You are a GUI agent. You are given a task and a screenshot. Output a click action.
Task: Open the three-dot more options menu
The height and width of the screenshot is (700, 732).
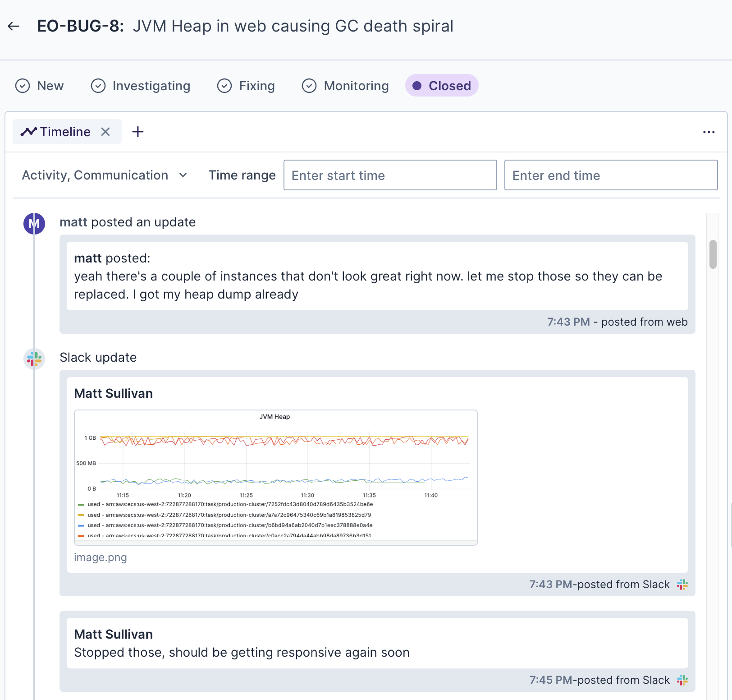[709, 132]
